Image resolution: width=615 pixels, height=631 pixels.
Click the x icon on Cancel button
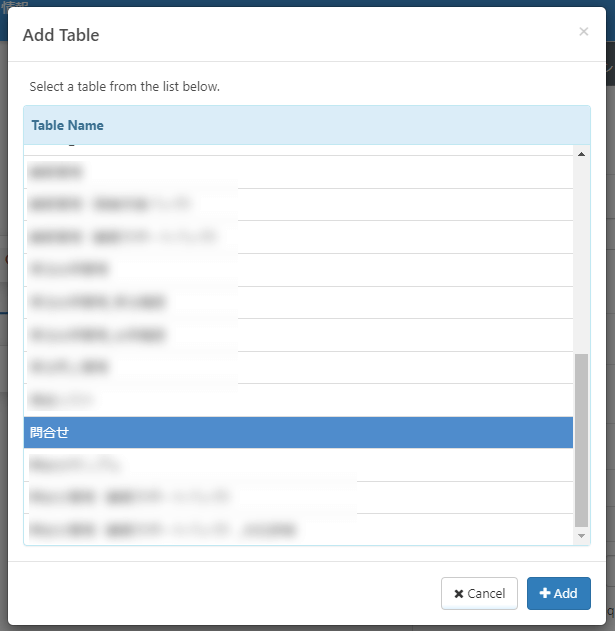coord(459,594)
